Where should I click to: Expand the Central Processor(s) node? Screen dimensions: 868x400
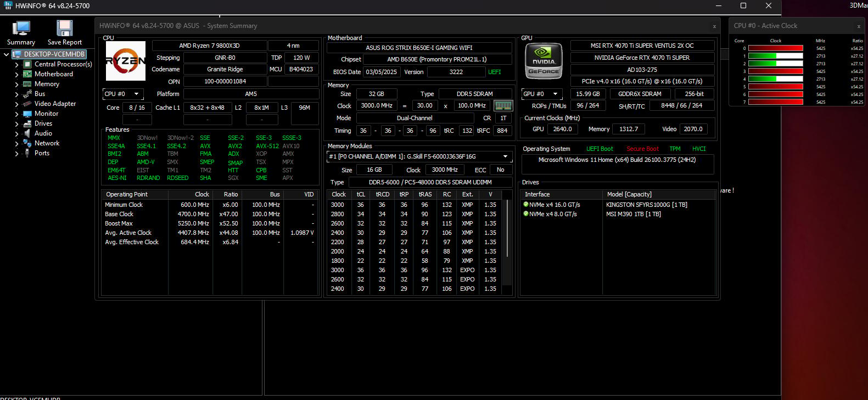click(16, 64)
